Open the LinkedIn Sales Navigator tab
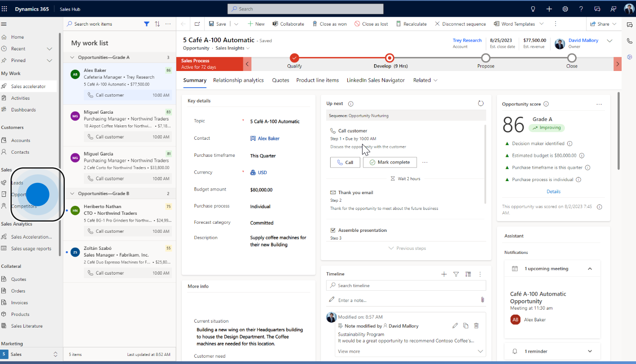This screenshot has height=364, width=636. coord(376,80)
